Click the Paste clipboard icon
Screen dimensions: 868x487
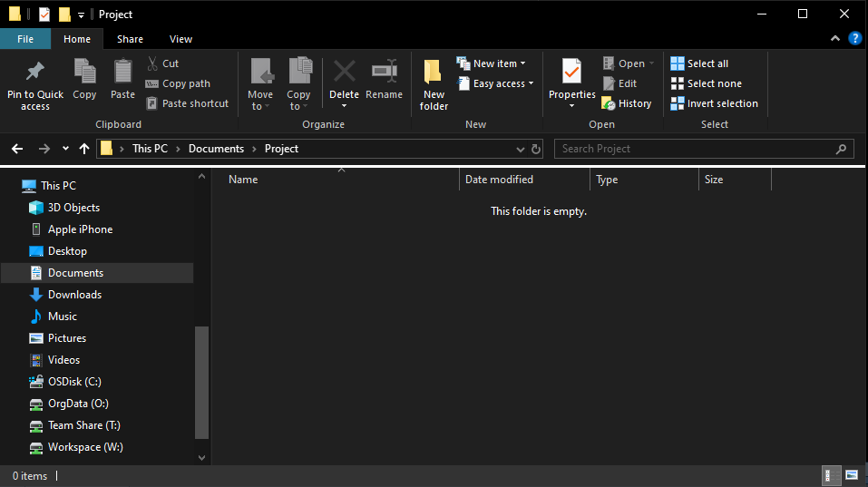pos(122,72)
